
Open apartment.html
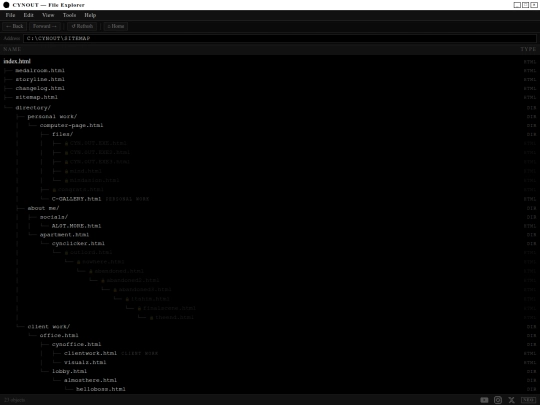[x=64, y=235]
